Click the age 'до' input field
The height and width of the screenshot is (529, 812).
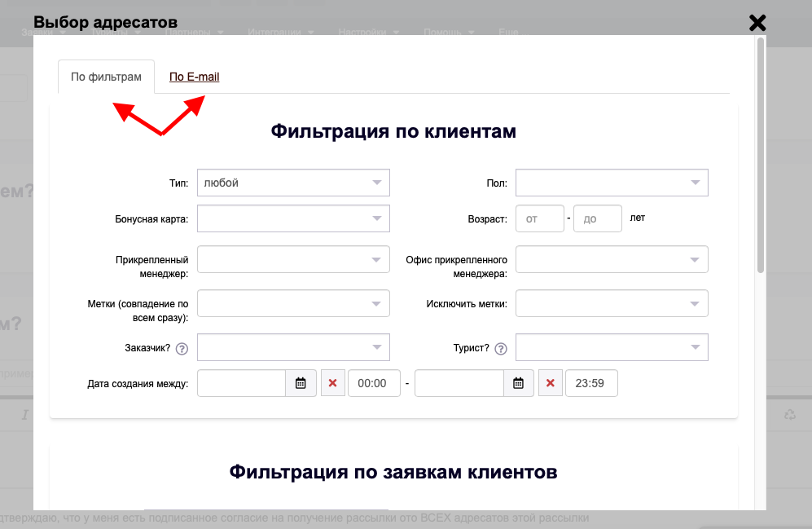pyautogui.click(x=598, y=218)
